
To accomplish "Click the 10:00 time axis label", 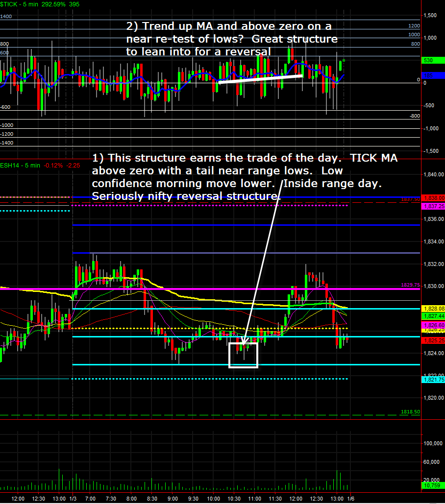I will pos(214,499).
